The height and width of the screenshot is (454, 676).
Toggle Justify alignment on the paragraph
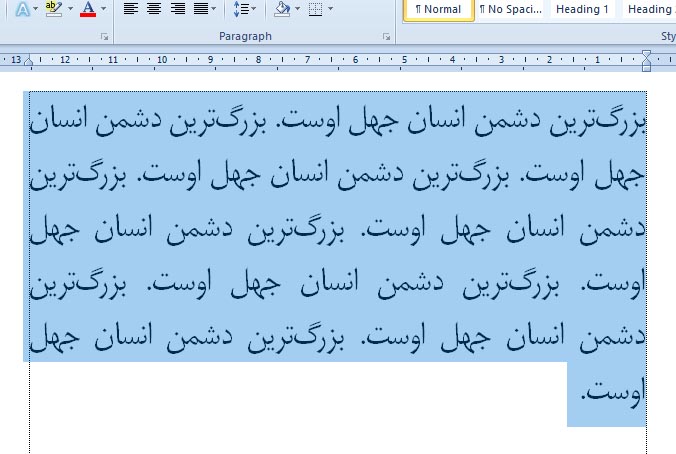[x=200, y=9]
